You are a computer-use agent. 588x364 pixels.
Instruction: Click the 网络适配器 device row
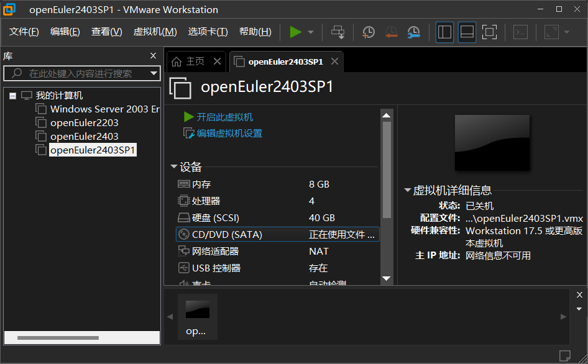click(277, 251)
